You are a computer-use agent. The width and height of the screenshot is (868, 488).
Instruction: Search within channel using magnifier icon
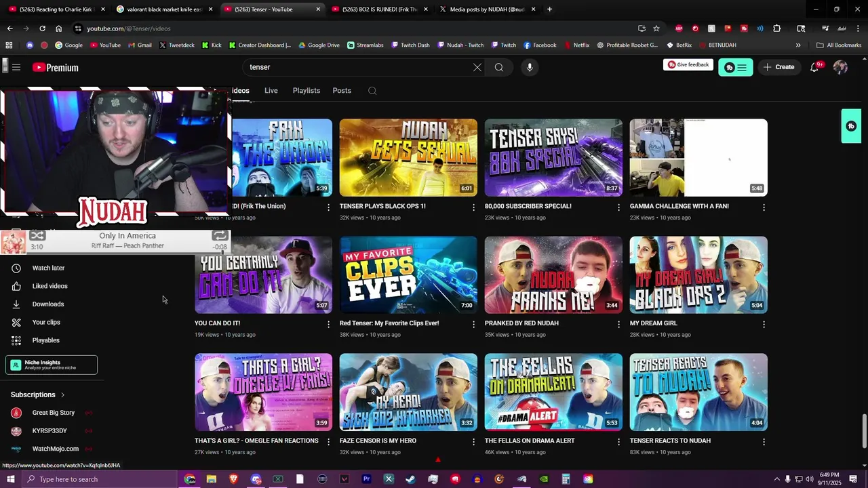click(372, 91)
